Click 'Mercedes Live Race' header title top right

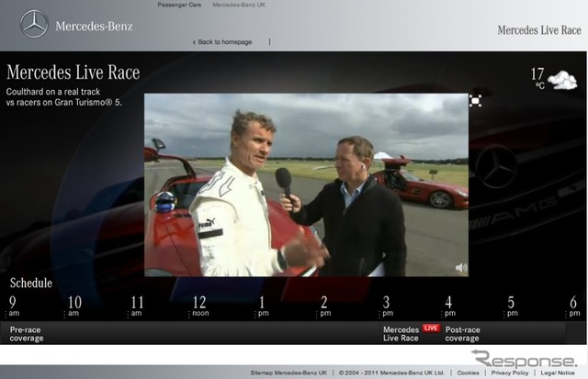tap(539, 30)
